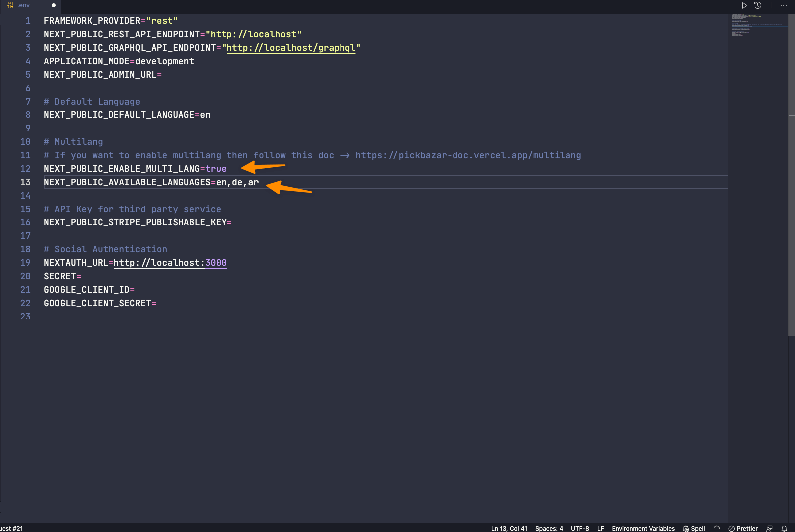
Task: Split the editor with the split icon
Action: [x=771, y=5]
